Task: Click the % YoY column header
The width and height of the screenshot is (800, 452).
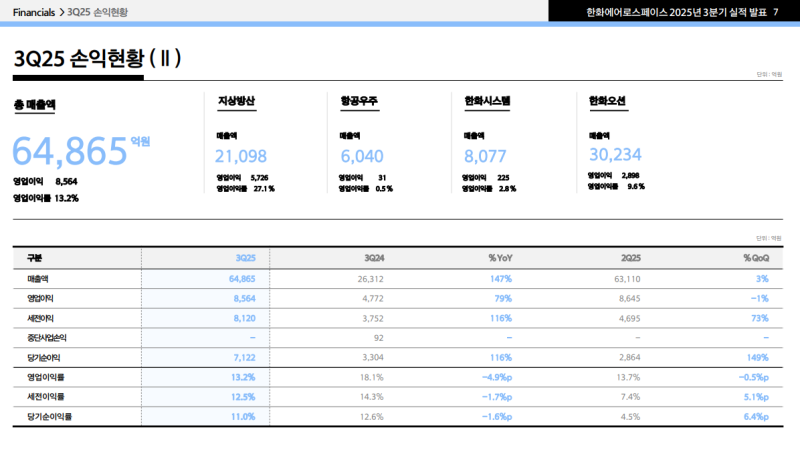Action: [500, 258]
